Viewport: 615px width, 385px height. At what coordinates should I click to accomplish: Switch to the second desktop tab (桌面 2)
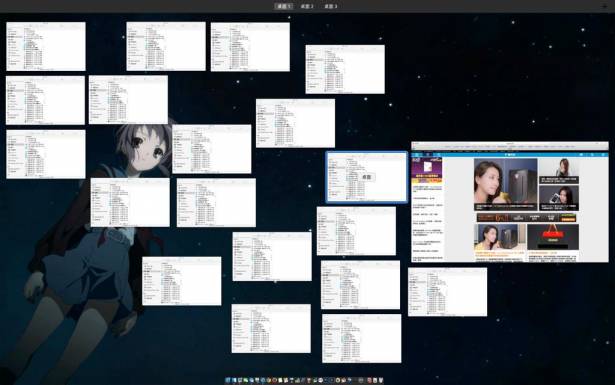tap(307, 6)
